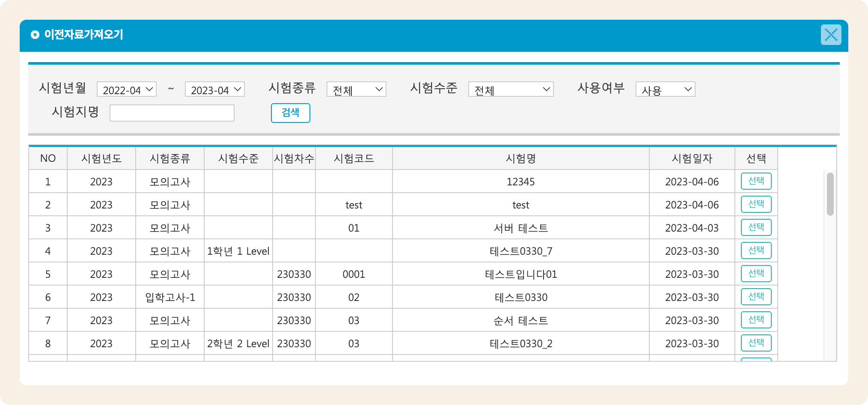Open the start month 2022-04 dropdown
The image size is (868, 405).
pyautogui.click(x=127, y=89)
